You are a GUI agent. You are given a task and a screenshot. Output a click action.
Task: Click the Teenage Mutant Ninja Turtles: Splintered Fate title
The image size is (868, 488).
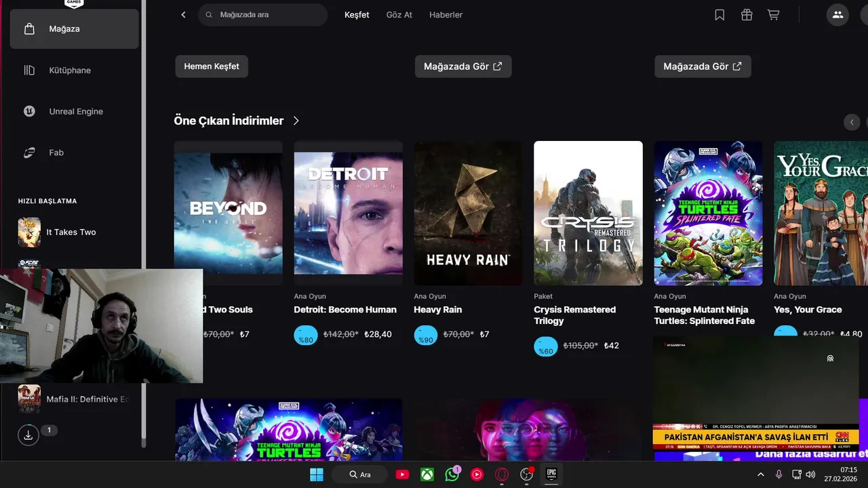705,315
